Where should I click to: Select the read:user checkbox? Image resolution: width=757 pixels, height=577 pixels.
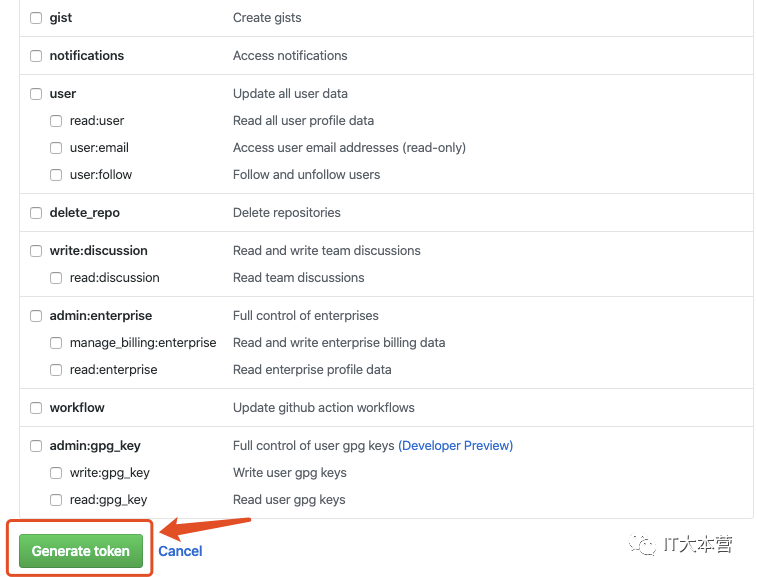click(x=57, y=121)
